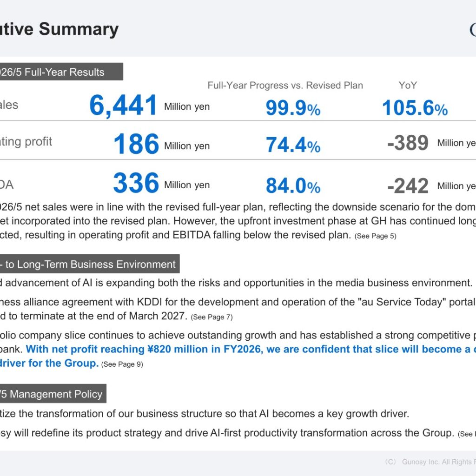Viewport: 476px width, 476px height.
Task: Click "Million yen" beside the 6,441 figure
Action: pos(187,106)
